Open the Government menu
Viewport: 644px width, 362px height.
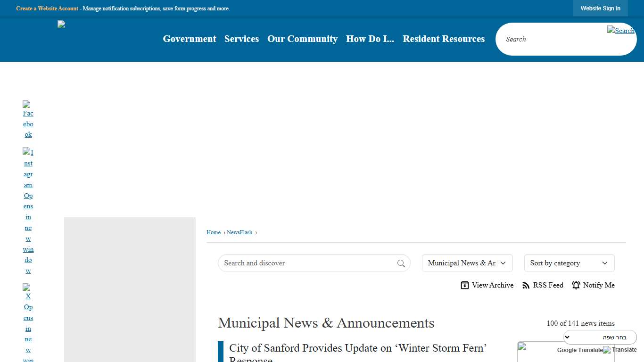pos(189,39)
